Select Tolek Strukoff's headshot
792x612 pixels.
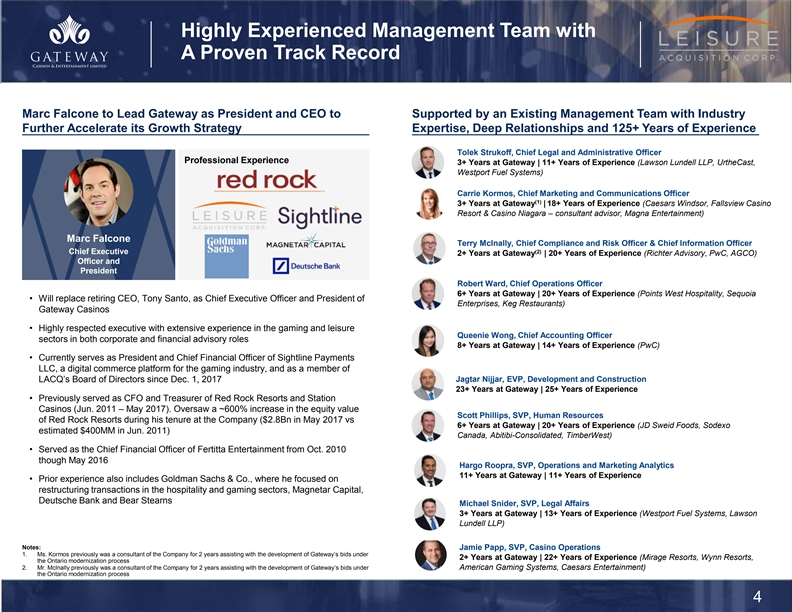(x=429, y=163)
